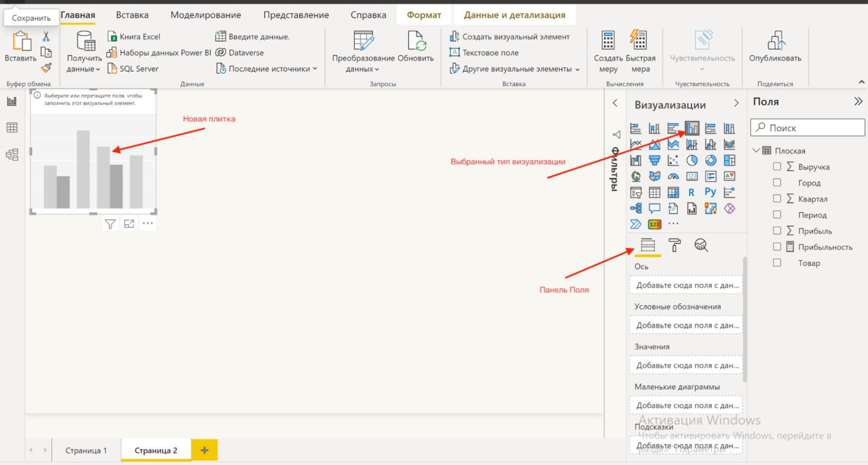Collapse the Плоская table in Fields
Viewport: 868px width, 465px height.
756,150
